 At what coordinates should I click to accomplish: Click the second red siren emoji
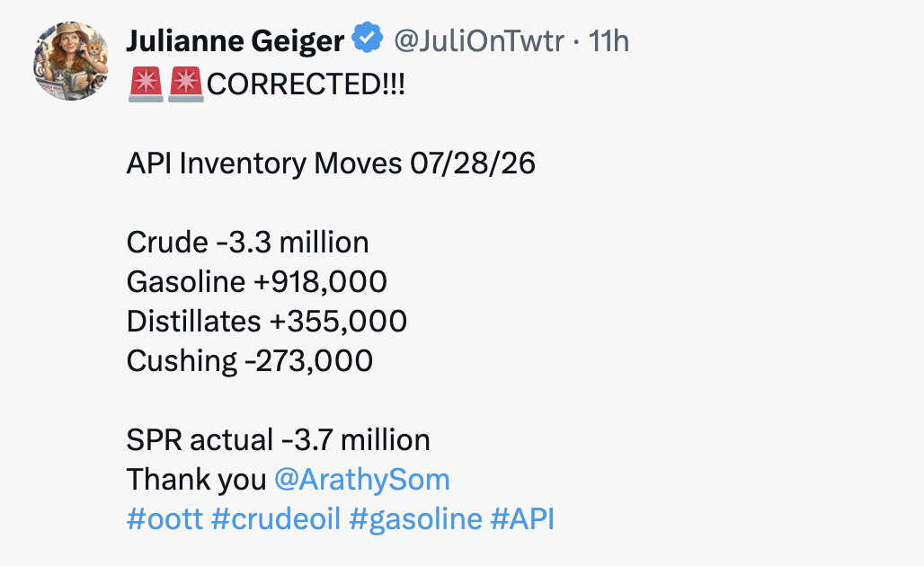[x=186, y=84]
